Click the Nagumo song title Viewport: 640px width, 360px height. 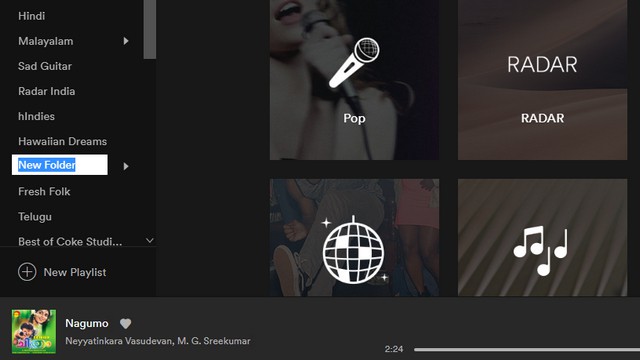coord(87,323)
